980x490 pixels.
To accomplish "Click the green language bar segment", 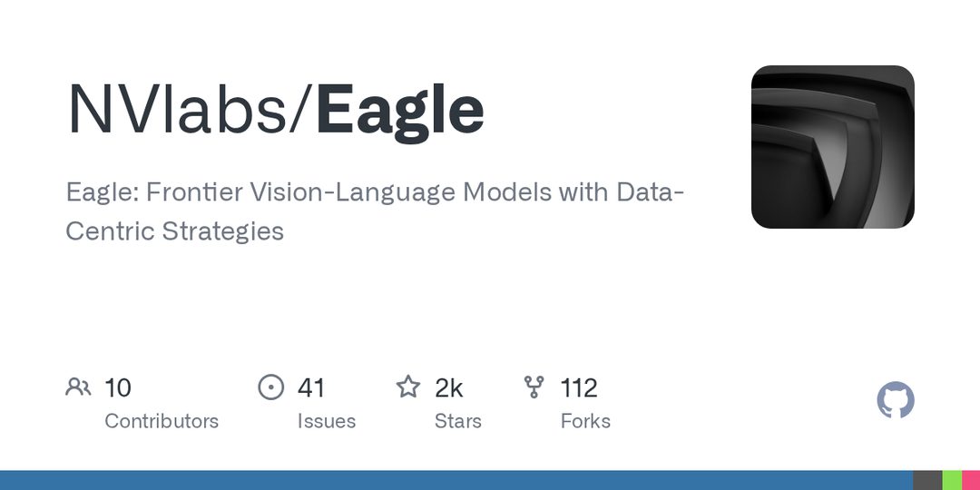I will pos(952,480).
